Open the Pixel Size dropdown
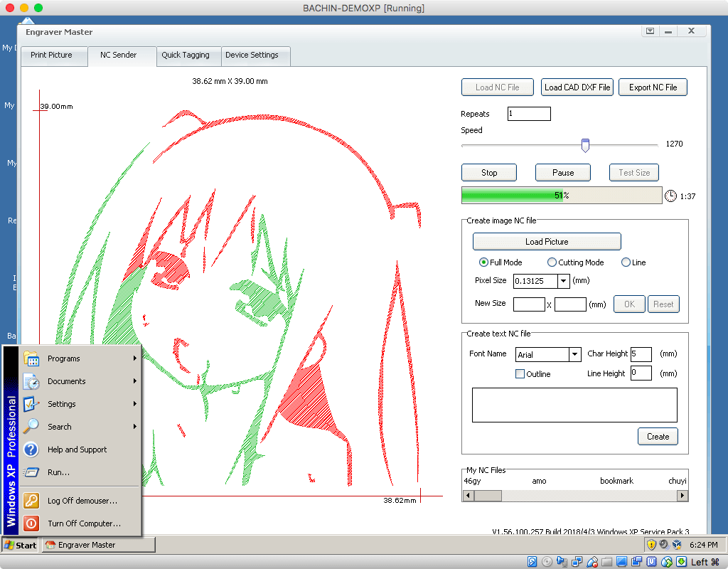This screenshot has height=569, width=728. tap(563, 280)
